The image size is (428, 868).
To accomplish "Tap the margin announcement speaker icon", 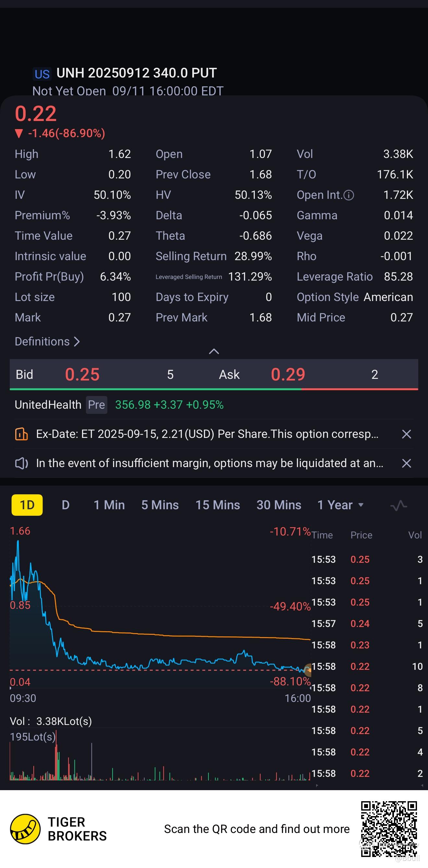I will (21, 463).
